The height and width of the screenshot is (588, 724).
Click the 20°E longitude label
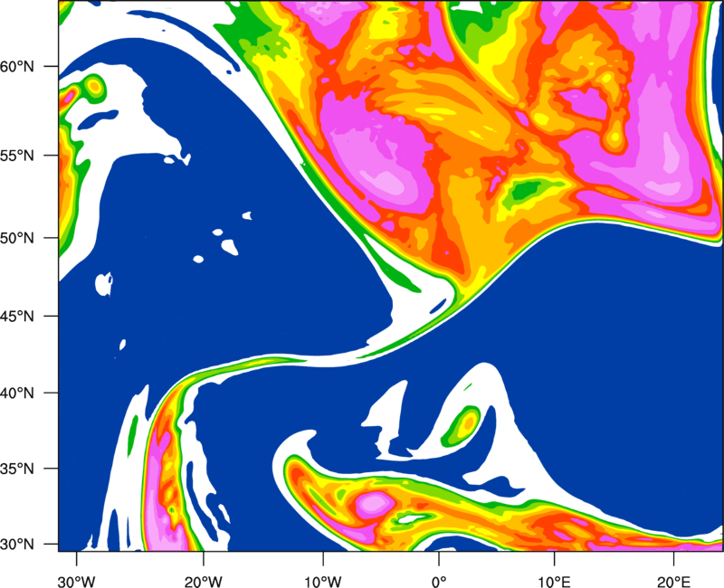click(673, 582)
